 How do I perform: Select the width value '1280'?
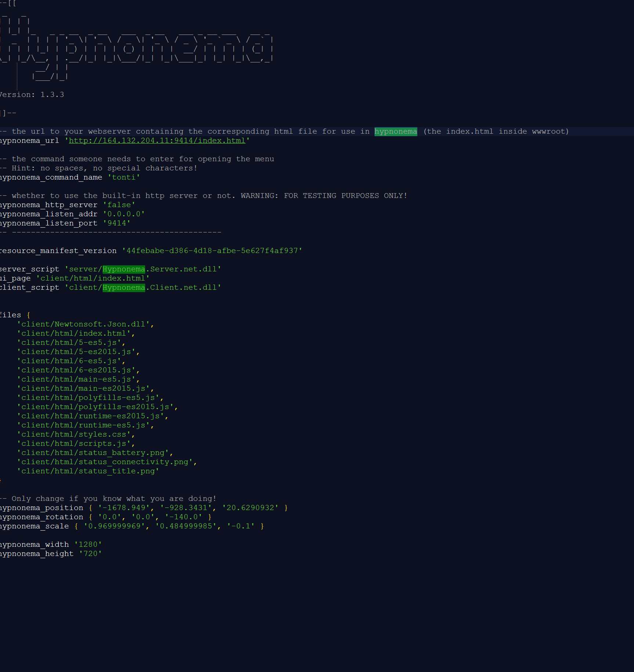[88, 545]
